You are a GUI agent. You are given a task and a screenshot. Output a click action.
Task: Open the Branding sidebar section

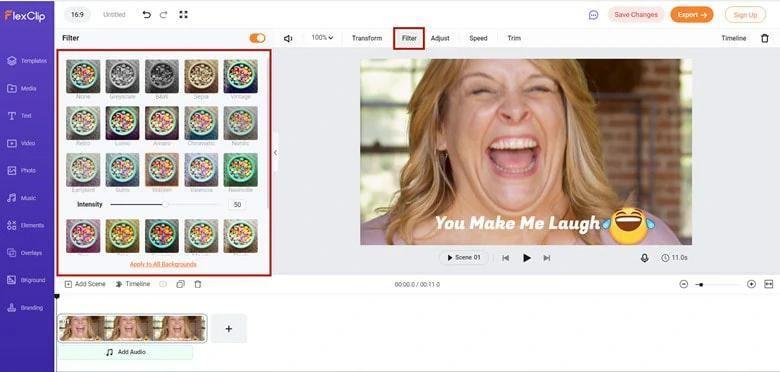[25, 308]
